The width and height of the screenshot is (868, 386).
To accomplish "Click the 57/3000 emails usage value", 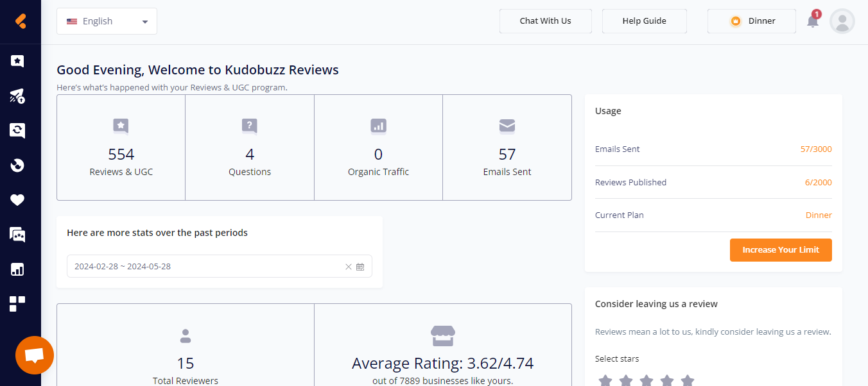I will pos(816,149).
